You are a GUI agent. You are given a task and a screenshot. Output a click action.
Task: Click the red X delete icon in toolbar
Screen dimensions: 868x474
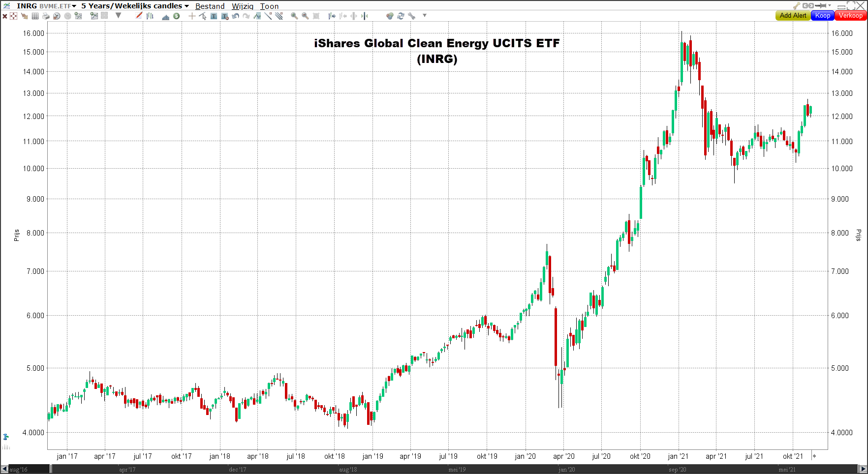4,16
